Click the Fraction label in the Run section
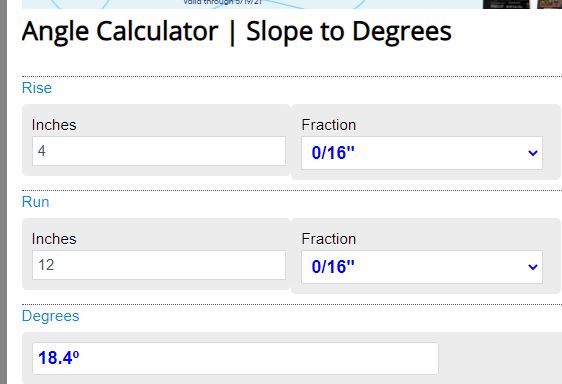 (x=329, y=239)
